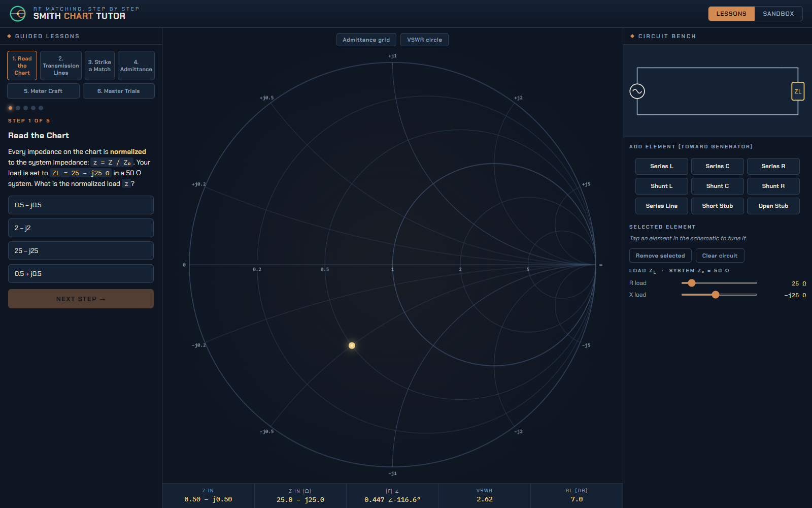Click the Smith Chart Tutor logo icon
This screenshot has width=812, height=508.
(x=18, y=14)
